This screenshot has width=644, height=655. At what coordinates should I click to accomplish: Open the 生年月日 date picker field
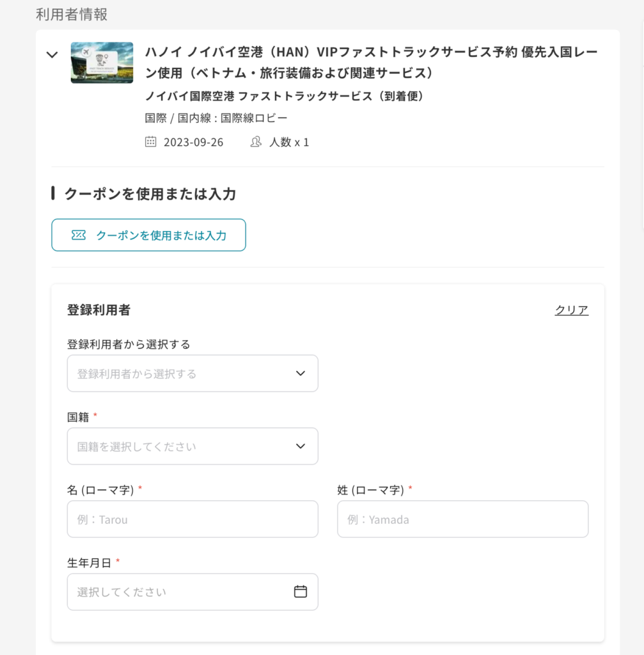click(x=192, y=592)
